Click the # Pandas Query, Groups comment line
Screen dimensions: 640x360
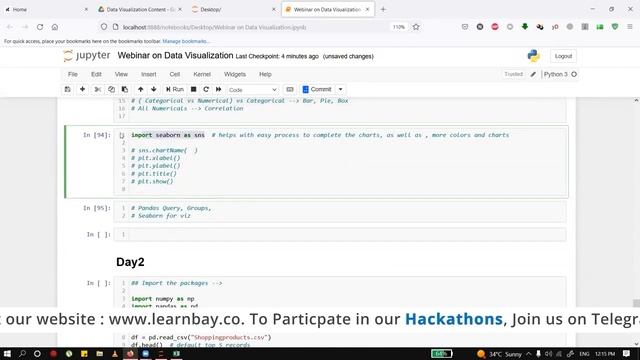pos(171,208)
